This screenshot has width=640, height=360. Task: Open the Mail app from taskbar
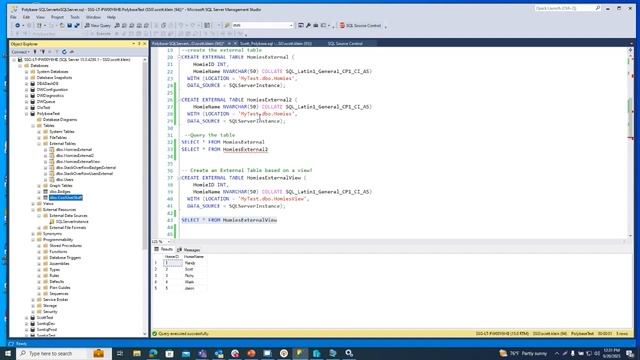tap(186, 353)
